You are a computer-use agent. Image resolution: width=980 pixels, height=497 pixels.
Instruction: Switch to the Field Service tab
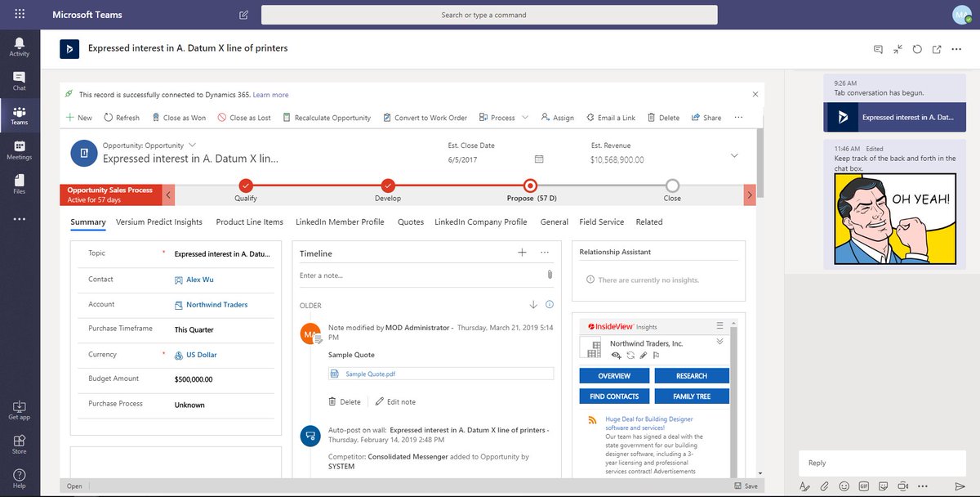coord(602,222)
